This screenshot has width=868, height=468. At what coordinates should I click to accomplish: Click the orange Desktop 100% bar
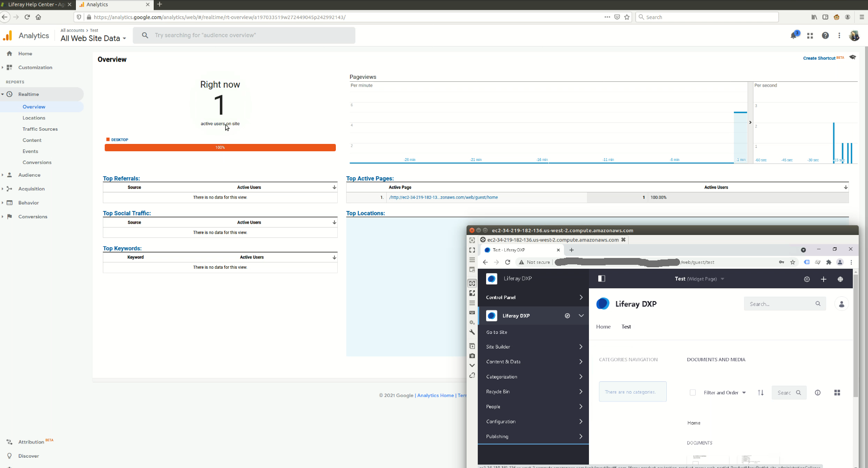pos(220,147)
